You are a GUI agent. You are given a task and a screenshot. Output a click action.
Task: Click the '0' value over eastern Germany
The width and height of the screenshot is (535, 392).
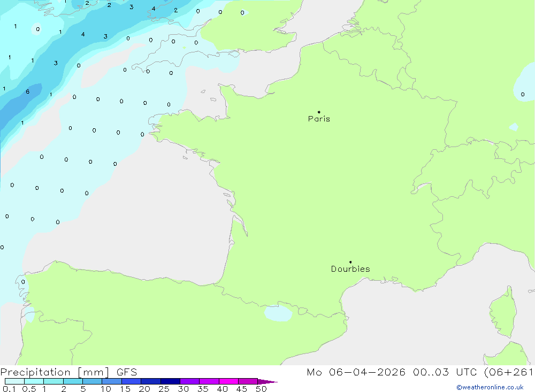point(523,95)
